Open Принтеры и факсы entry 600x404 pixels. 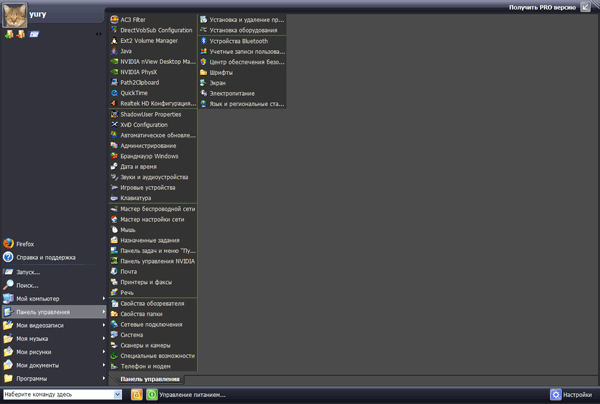[x=153, y=282]
